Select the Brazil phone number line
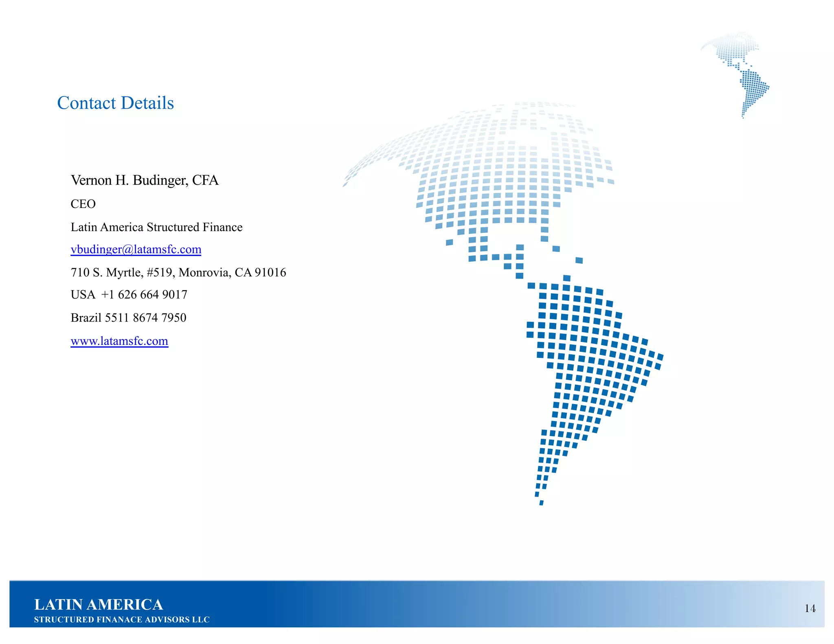Screen dimensions: 834x644 128,318
